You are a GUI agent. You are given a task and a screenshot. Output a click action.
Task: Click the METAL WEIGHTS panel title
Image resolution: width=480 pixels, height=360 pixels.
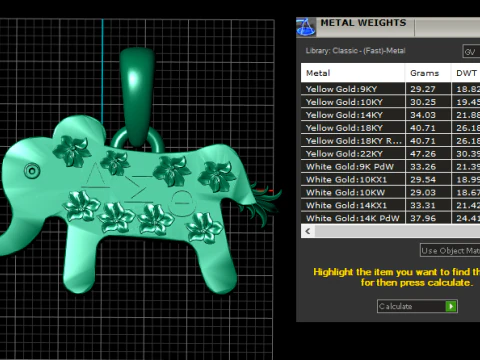click(x=363, y=23)
